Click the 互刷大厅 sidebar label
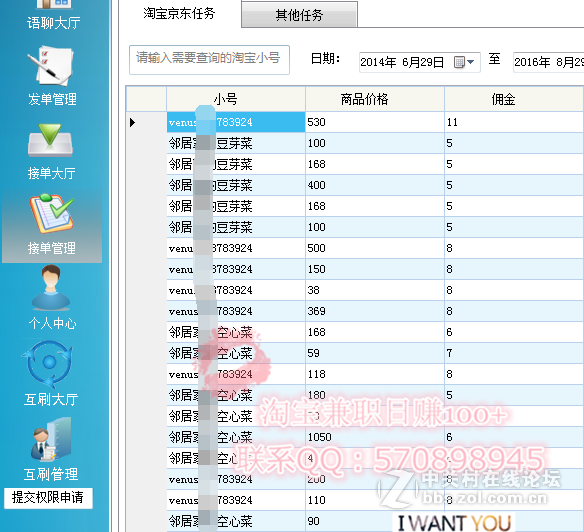584x532 pixels. click(x=51, y=399)
